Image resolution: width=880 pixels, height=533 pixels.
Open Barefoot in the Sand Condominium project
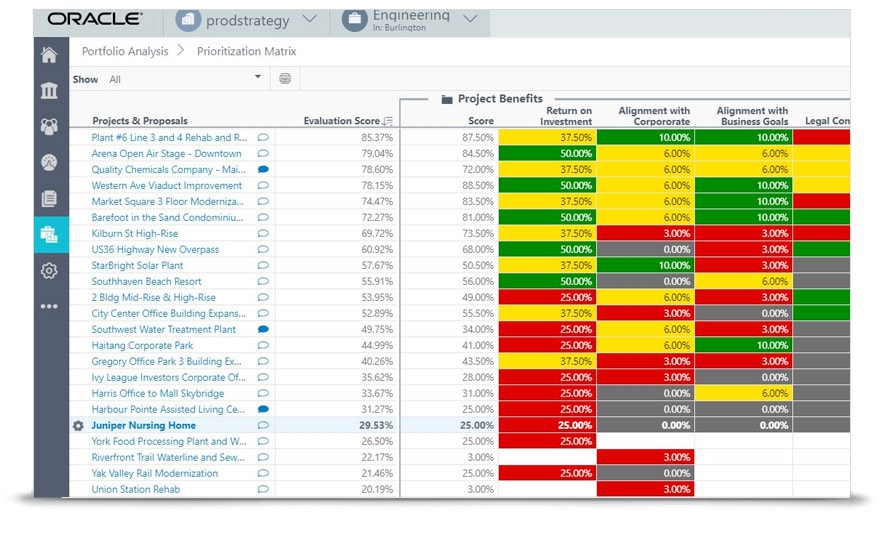coord(167,218)
